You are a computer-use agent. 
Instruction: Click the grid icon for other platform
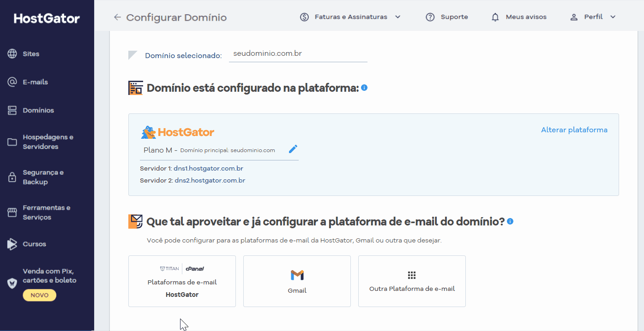click(x=412, y=275)
